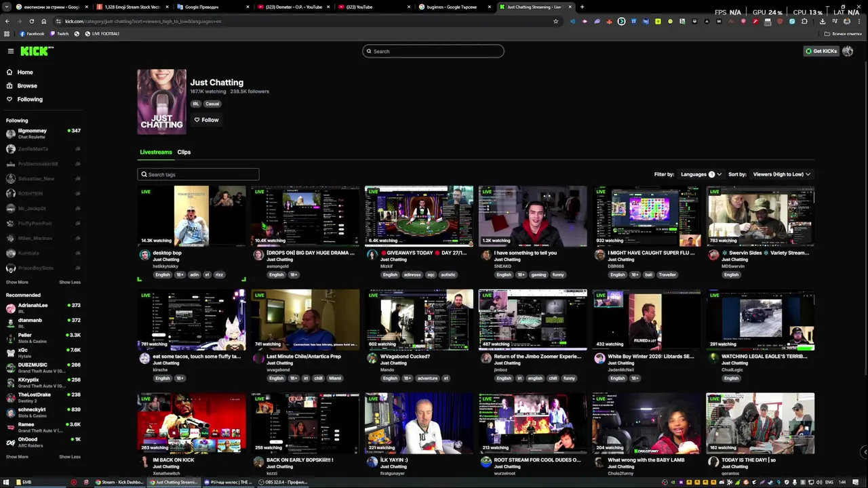Click the Get KICKs button
Screen dimensions: 868x488
tap(821, 51)
